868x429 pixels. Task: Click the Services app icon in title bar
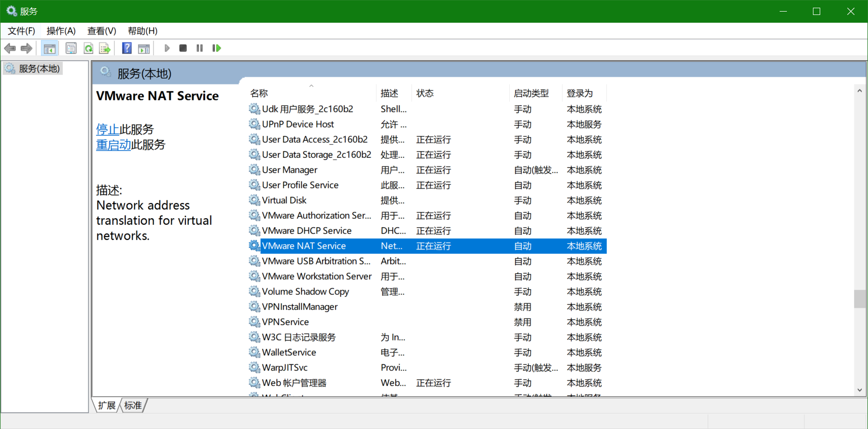point(12,11)
